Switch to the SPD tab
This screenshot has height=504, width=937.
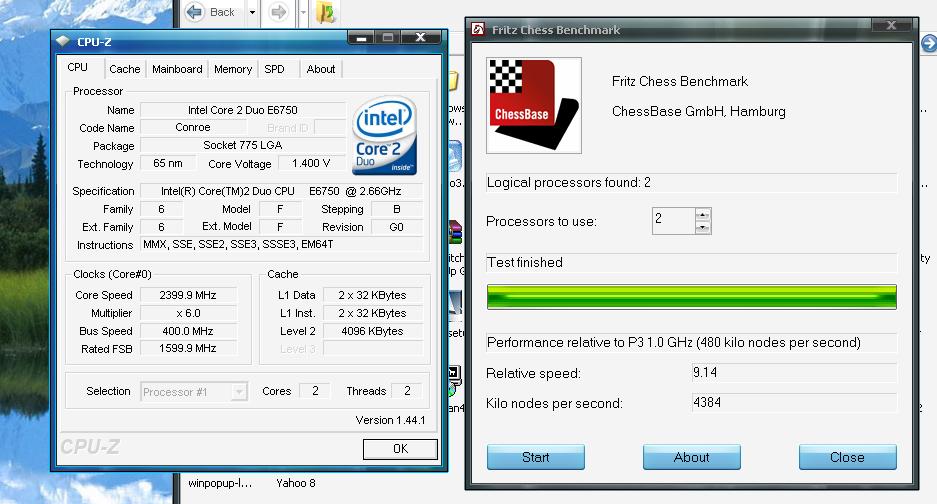(x=274, y=69)
